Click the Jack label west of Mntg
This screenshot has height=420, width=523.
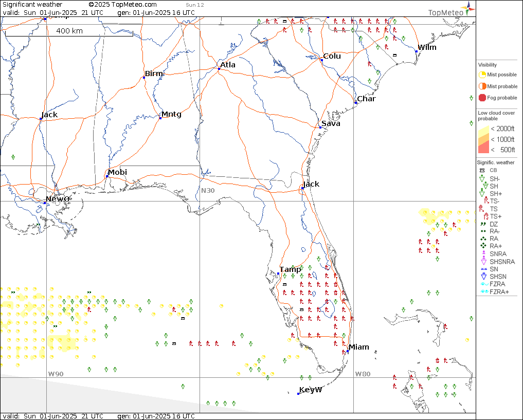[49, 115]
